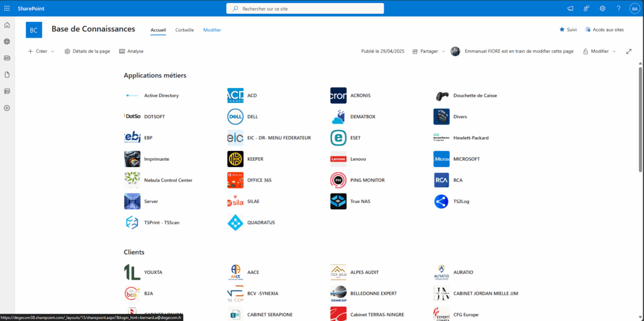Click the RCA logo icon
This screenshot has width=644, height=321.
pos(441,180)
